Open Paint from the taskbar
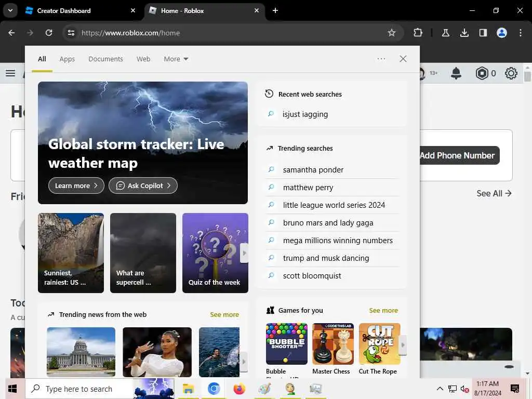The height and width of the screenshot is (399, 532). tap(264, 389)
